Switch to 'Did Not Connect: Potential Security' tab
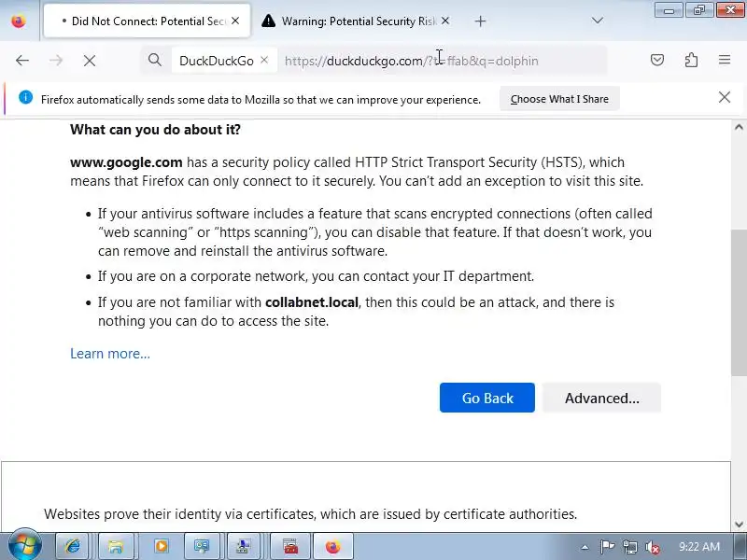747x560 pixels. pos(148,21)
